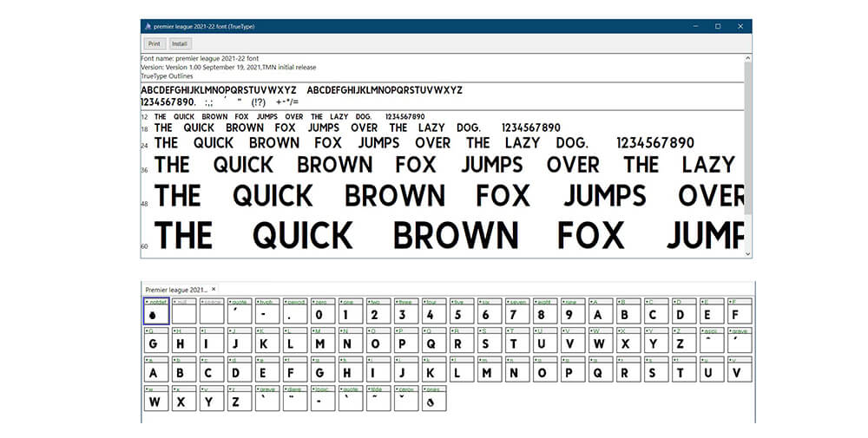The width and height of the screenshot is (868, 438).
Task: Close the 'Premier league 2021...' tab
Action: click(214, 289)
